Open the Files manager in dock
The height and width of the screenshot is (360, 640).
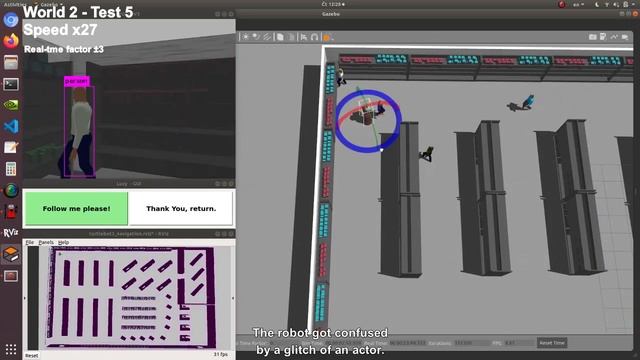click(x=11, y=62)
